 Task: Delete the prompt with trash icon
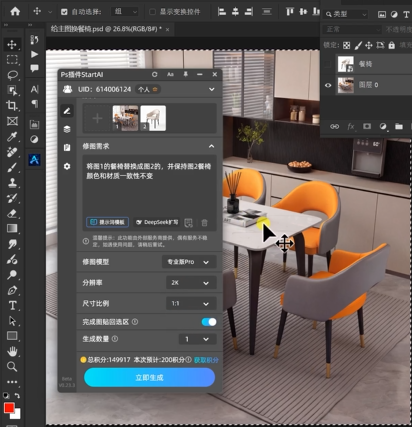(204, 223)
